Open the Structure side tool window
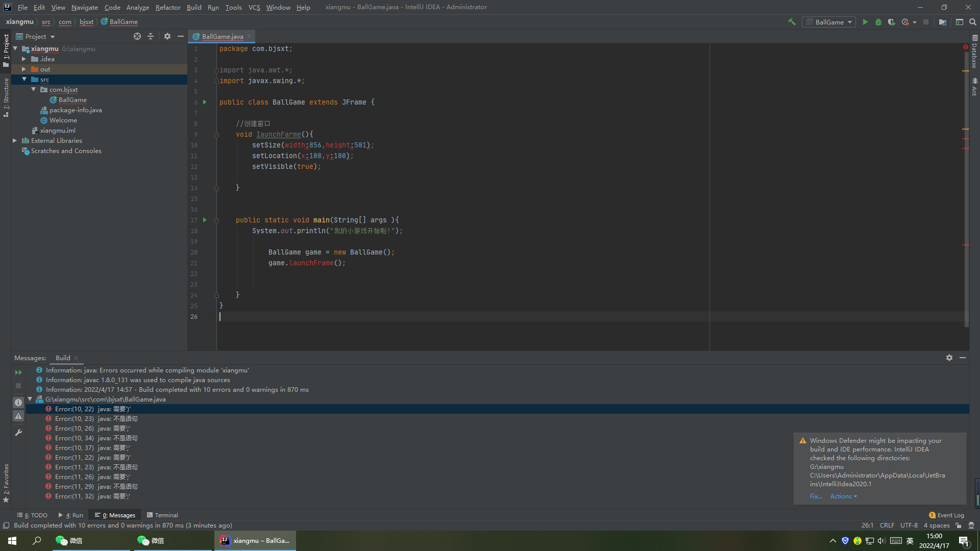The width and height of the screenshot is (980, 551). coord(6,97)
